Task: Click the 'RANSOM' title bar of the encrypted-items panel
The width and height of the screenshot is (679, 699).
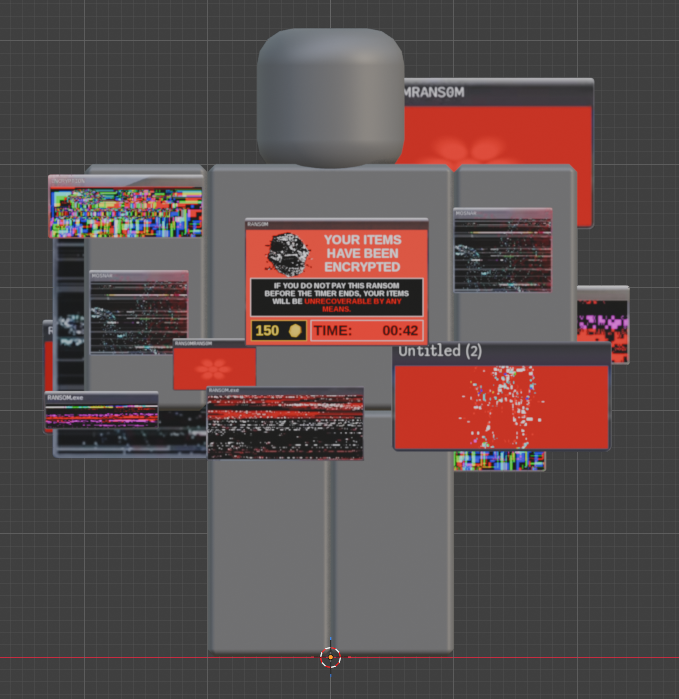Action: click(337, 224)
